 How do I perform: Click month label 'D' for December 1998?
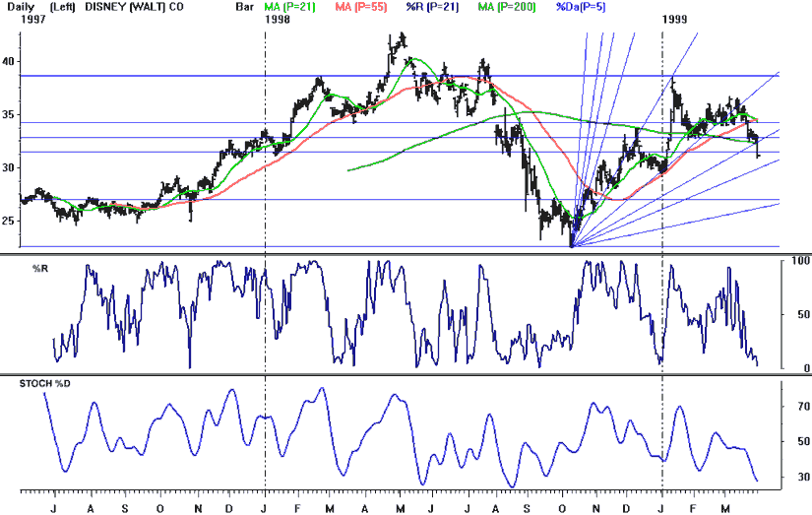click(626, 509)
